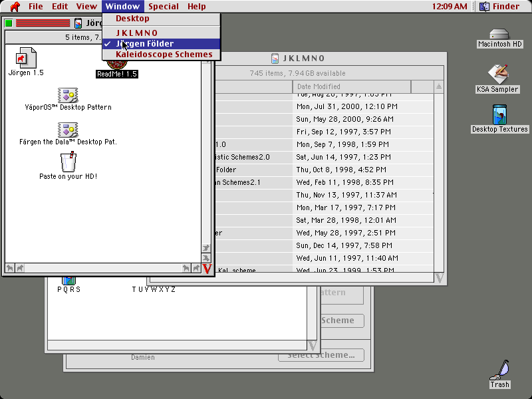Viewport: 532px width, 399px height.
Task: Open the Apple menu horse icon
Action: pos(15,7)
